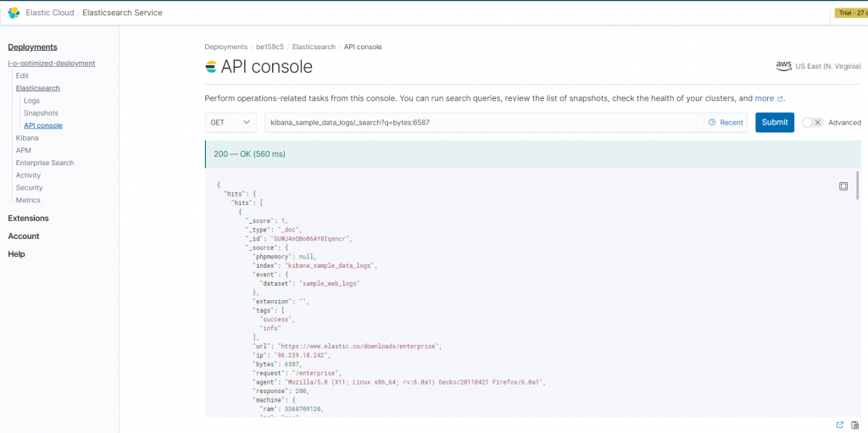
Task: Click the Trial days remaining badge
Action: [x=850, y=13]
